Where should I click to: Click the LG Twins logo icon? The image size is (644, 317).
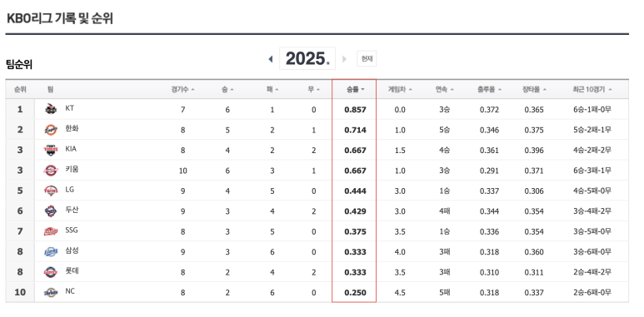pos(51,191)
